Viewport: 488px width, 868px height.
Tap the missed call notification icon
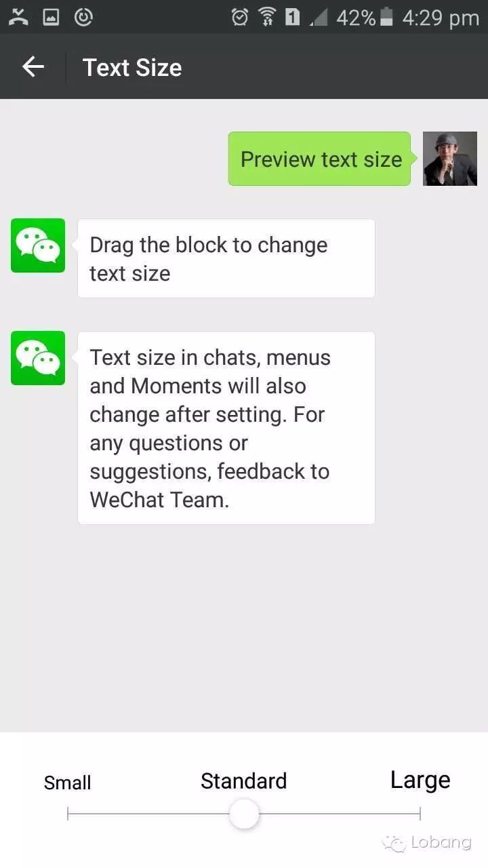tap(19, 17)
